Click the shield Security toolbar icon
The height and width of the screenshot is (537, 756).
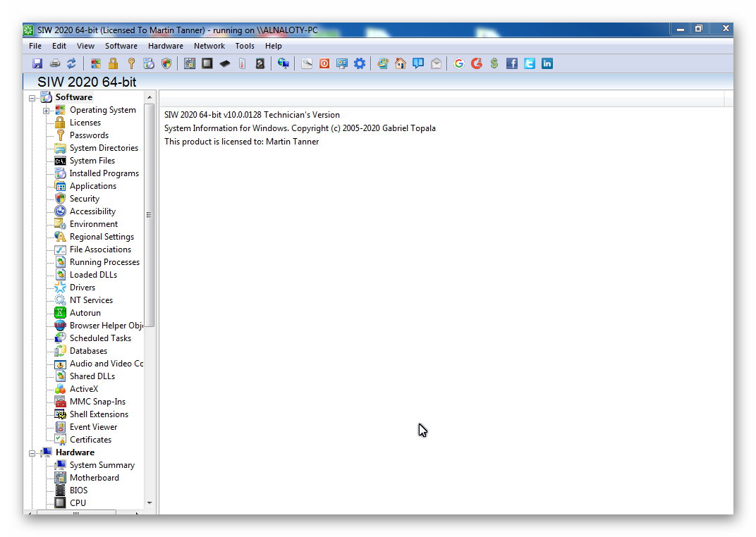[x=166, y=63]
